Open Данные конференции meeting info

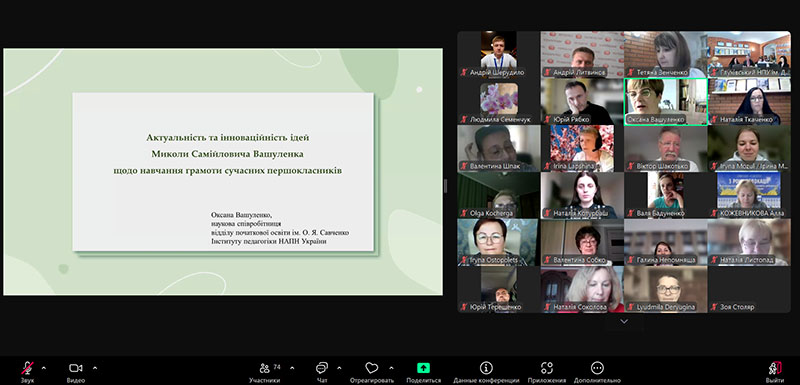[x=486, y=372]
